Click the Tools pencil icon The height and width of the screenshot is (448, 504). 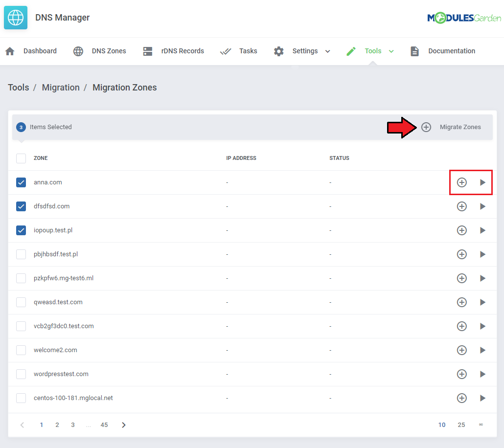pos(351,51)
